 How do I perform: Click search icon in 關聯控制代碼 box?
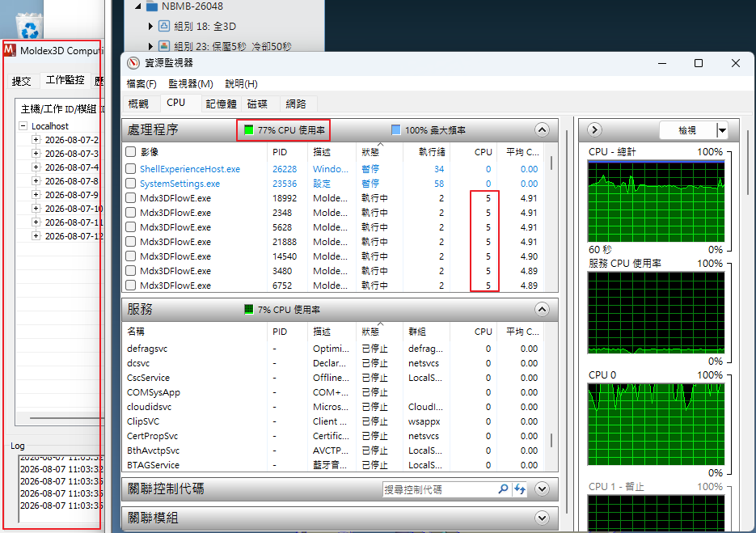[503, 489]
